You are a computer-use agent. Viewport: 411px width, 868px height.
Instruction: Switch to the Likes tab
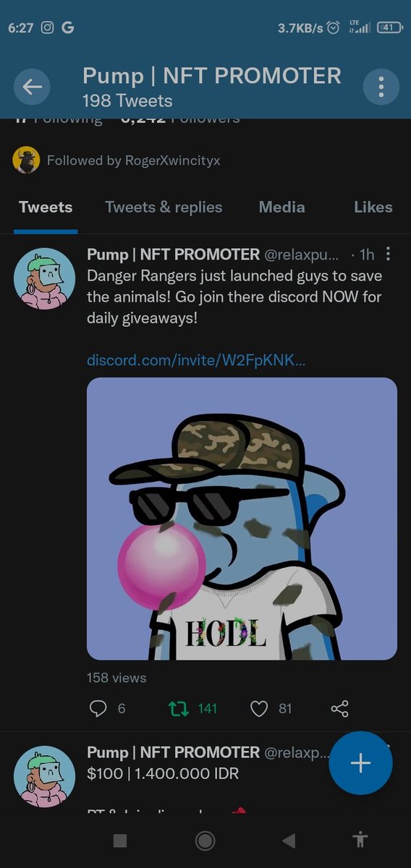[x=373, y=207]
